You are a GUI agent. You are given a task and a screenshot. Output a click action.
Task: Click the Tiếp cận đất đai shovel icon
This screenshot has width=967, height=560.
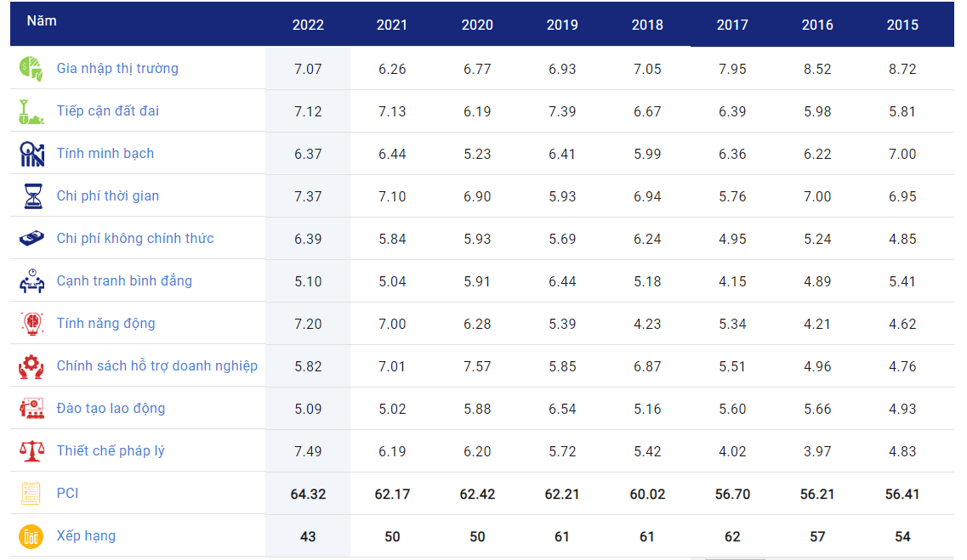pos(31,111)
